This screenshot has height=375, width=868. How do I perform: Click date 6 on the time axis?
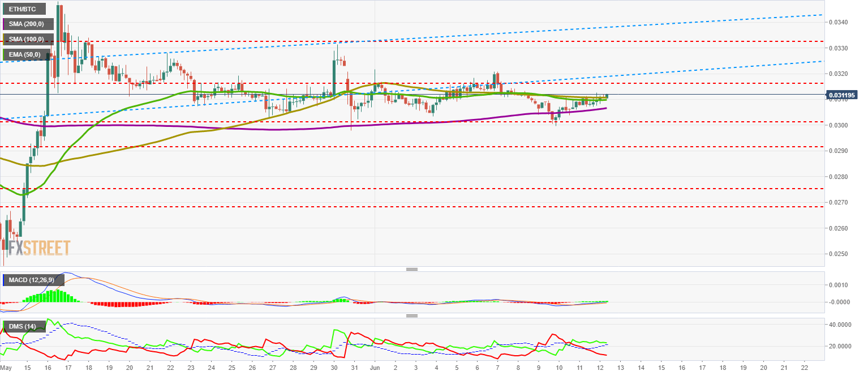pos(476,368)
